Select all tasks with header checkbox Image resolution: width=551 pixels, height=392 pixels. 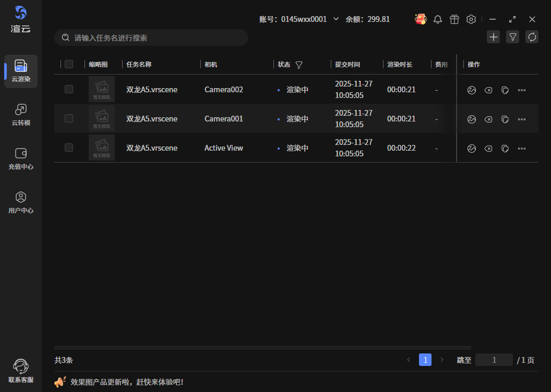coord(69,65)
